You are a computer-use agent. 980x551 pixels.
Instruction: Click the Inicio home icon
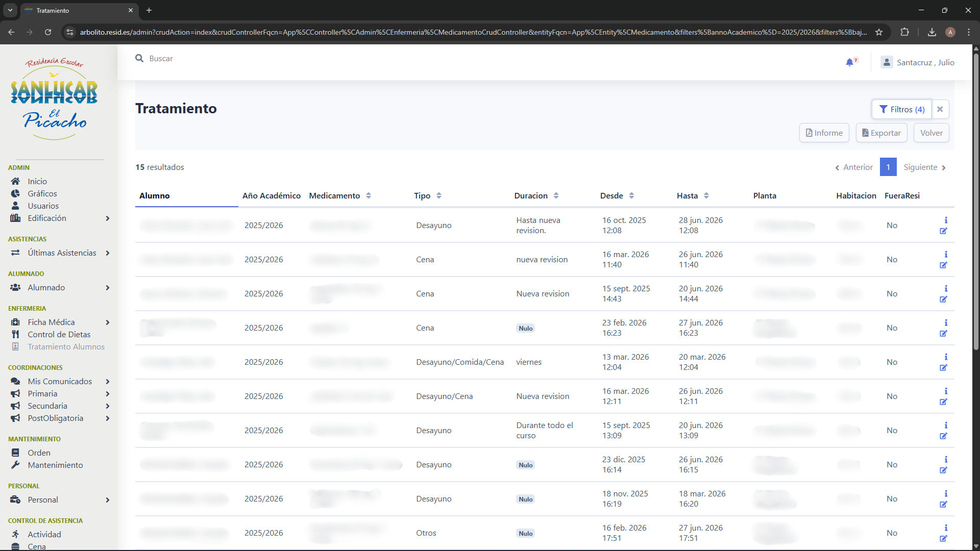15,182
